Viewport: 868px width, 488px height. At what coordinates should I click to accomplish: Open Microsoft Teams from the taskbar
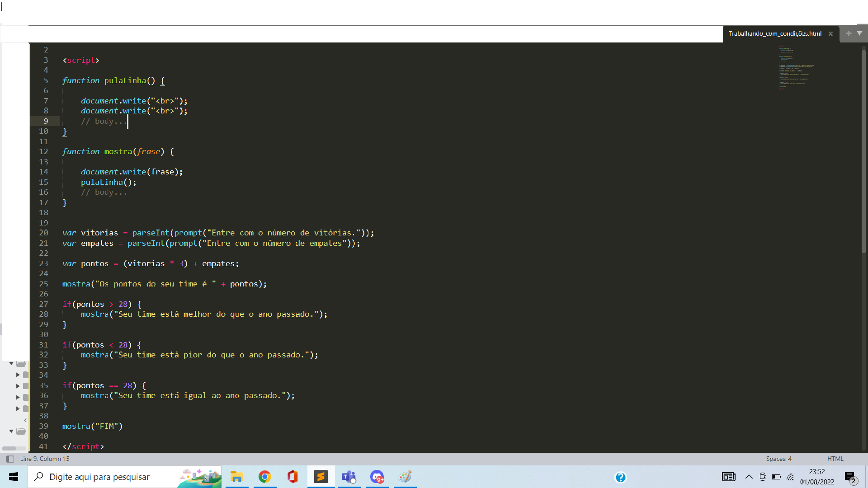pyautogui.click(x=349, y=477)
